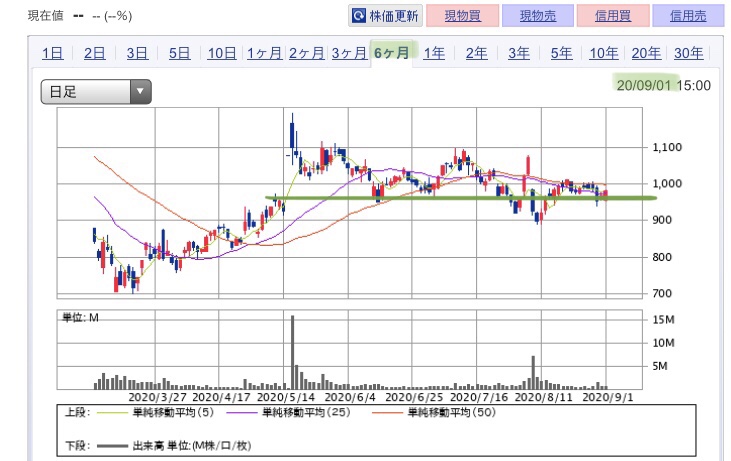Click the 1,000 price axis label
731x461 pixels.
[667, 184]
